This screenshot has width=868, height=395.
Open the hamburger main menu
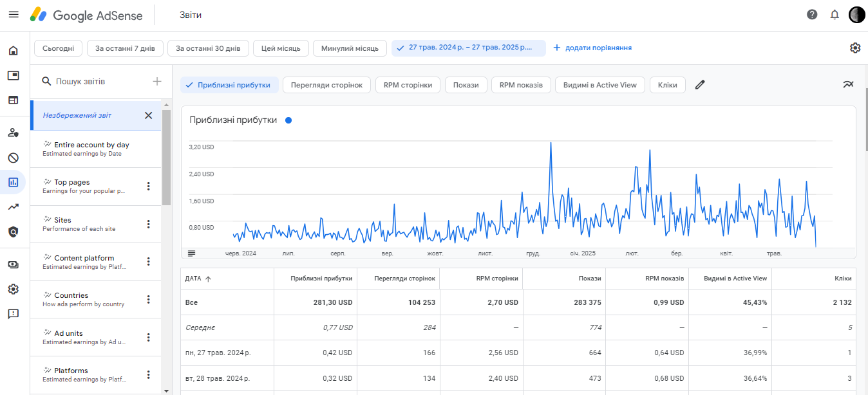click(14, 15)
